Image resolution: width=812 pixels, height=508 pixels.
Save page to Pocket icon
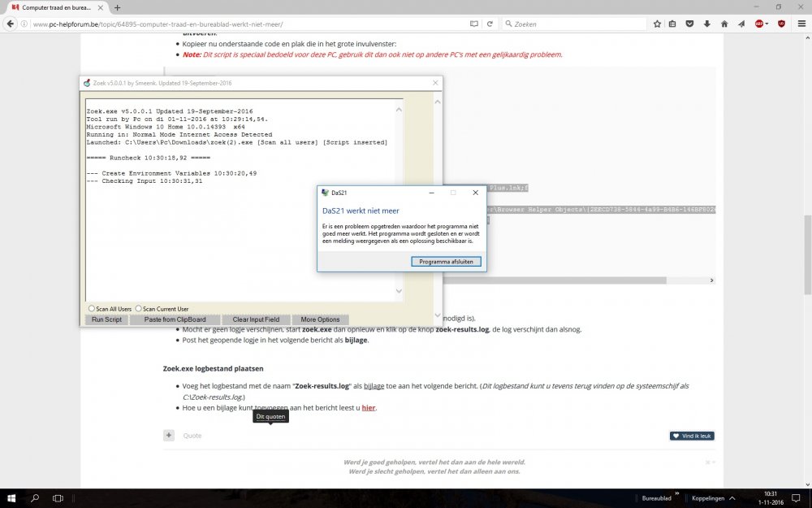[x=689, y=24]
